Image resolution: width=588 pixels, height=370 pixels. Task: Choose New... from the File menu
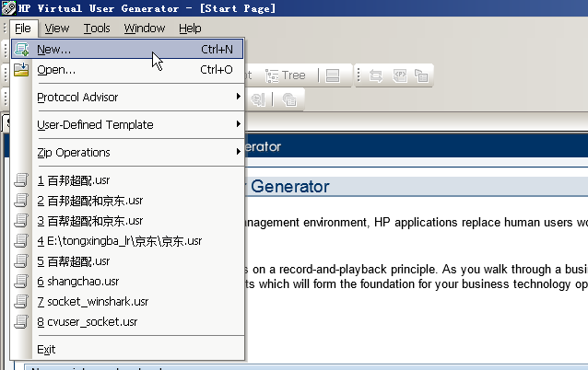127,49
